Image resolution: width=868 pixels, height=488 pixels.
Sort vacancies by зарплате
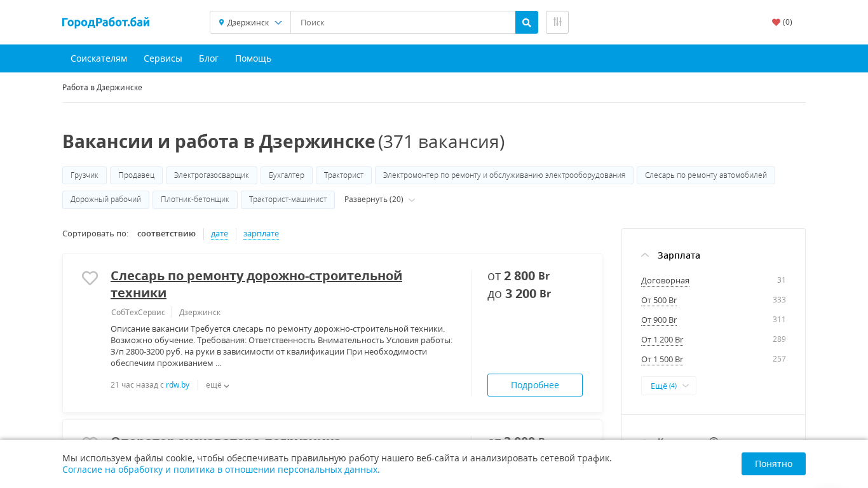tap(261, 234)
